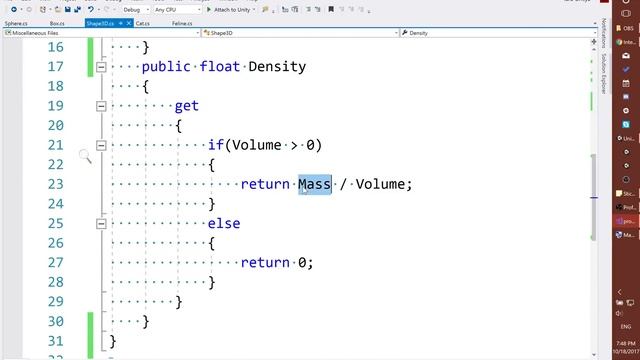The image size is (640, 360).
Task: Click the Save All icon
Action: pyautogui.click(x=77, y=9)
